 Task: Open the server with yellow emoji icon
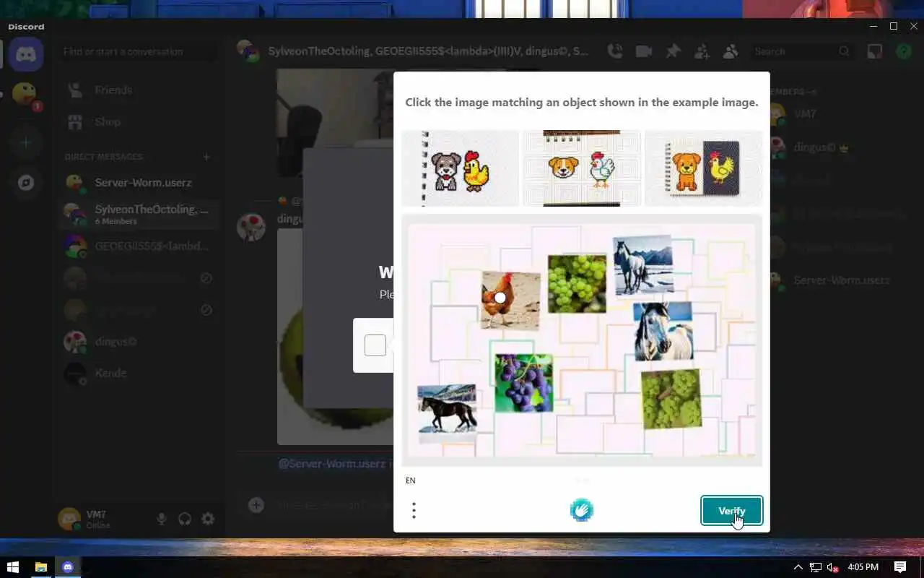coord(25,94)
